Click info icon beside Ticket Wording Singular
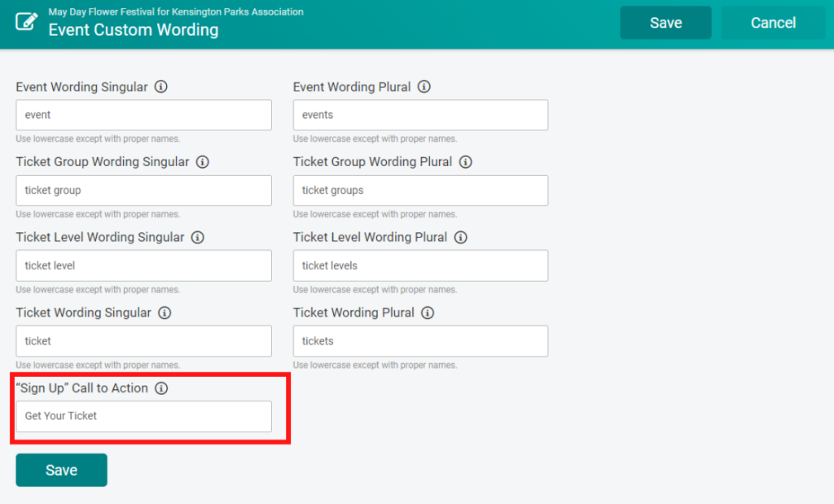This screenshot has height=504, width=834. coord(165,313)
